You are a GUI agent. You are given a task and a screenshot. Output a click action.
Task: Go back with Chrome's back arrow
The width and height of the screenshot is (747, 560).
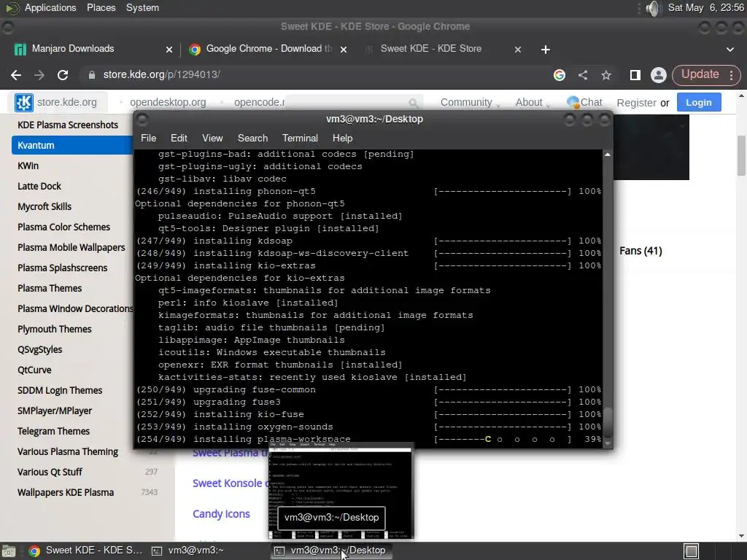click(16, 75)
